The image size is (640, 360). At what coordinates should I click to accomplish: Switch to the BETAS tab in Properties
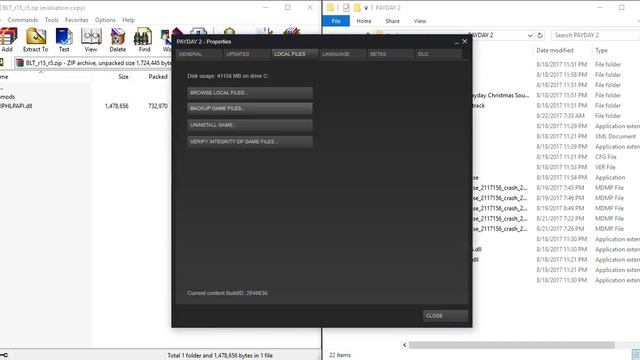tap(390, 54)
